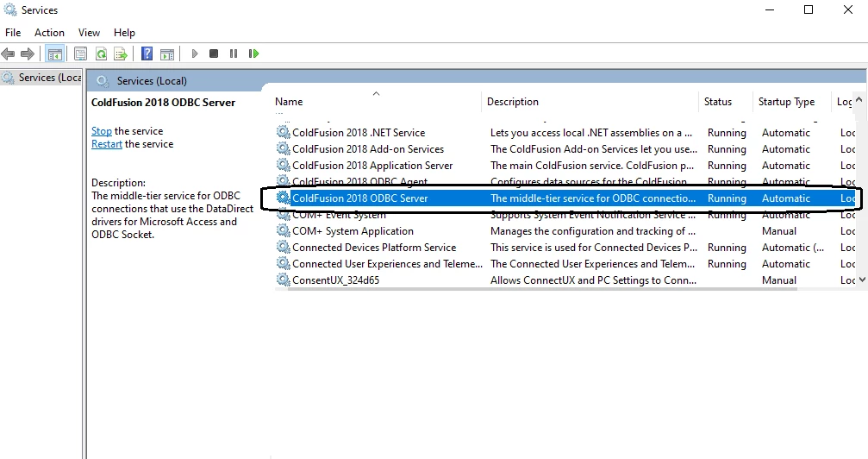This screenshot has width=868, height=459.
Task: Select ColdFusion 2018 Add-on Services row name
Action: click(x=368, y=149)
